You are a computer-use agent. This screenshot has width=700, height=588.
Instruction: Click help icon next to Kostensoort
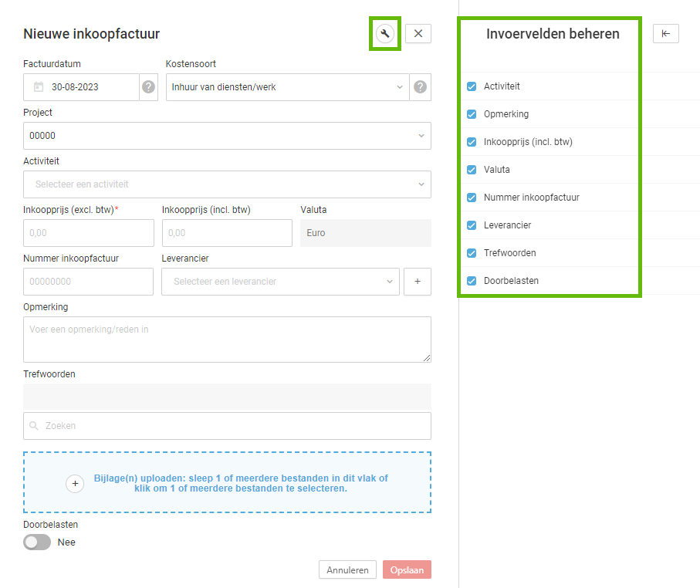click(x=420, y=87)
